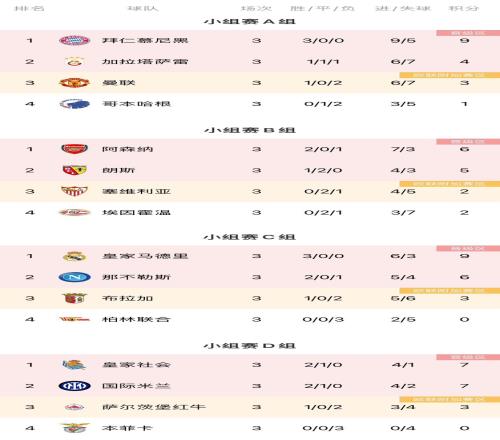Click the red qualification tag above Bayern's points
Viewport: 500px width, 440px height.
tap(468, 33)
